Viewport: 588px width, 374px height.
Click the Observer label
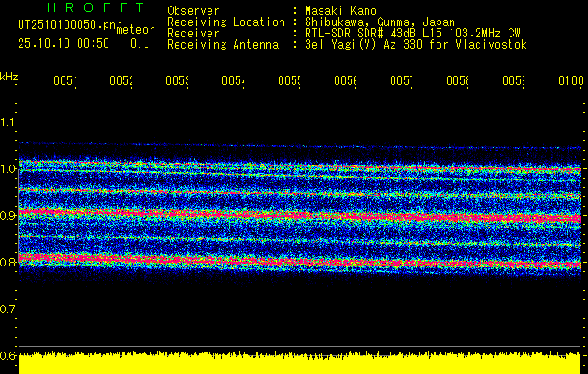[x=194, y=10]
